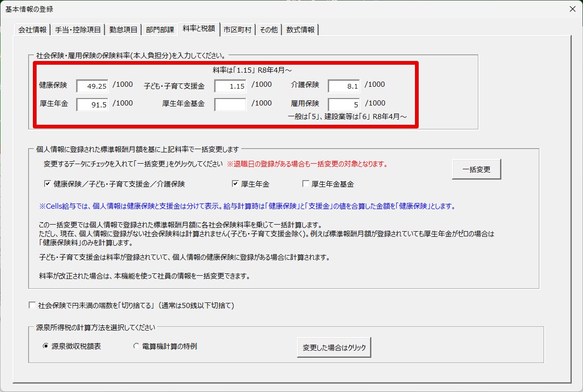Click the 健康保険 rate input field

click(x=92, y=86)
